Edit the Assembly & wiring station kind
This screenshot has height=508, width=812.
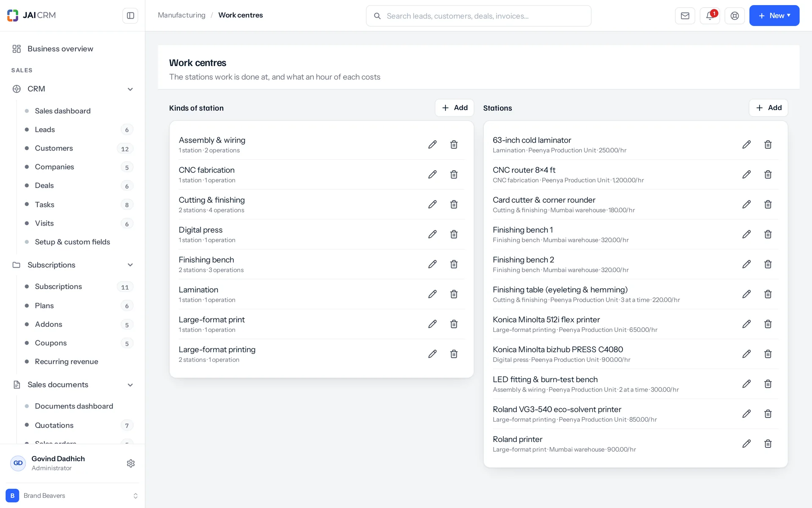point(432,145)
